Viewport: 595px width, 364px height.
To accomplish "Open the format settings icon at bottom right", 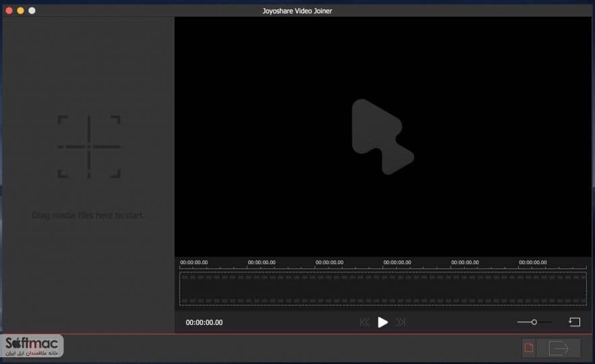I will 529,348.
